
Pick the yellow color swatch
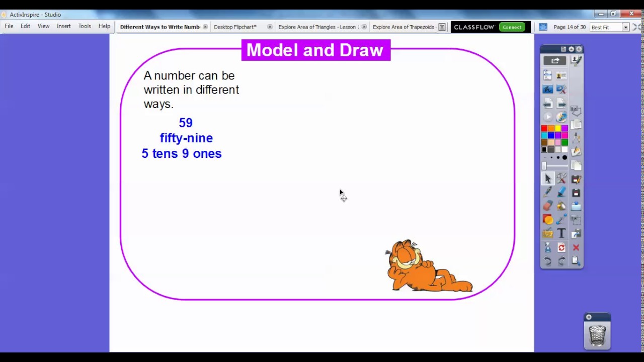click(558, 129)
